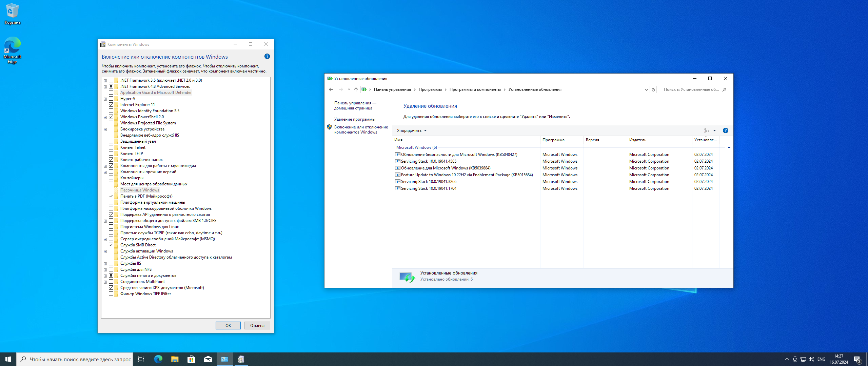Click the blue help icon in Windows Components dialog
Viewport: 868px width, 366px height.
(267, 57)
